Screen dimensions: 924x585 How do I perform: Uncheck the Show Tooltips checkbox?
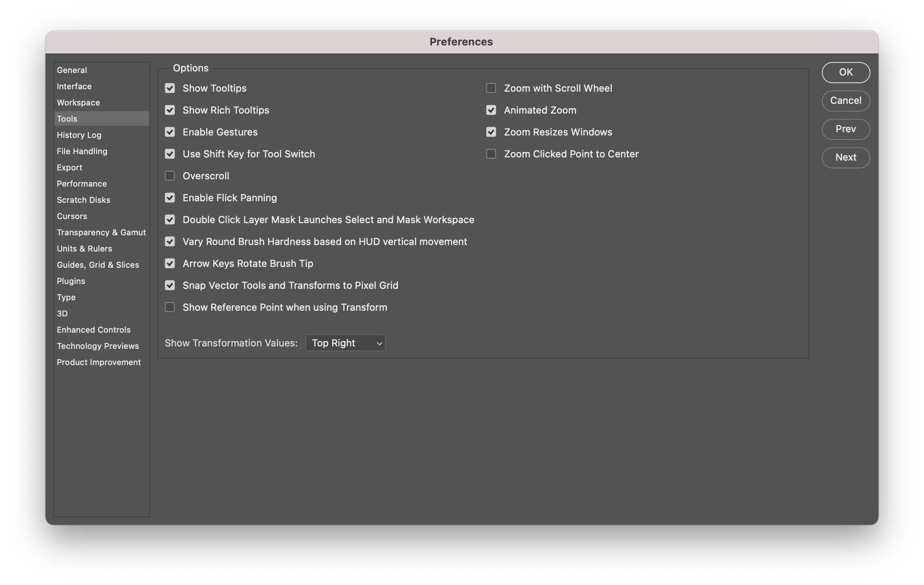coord(170,88)
